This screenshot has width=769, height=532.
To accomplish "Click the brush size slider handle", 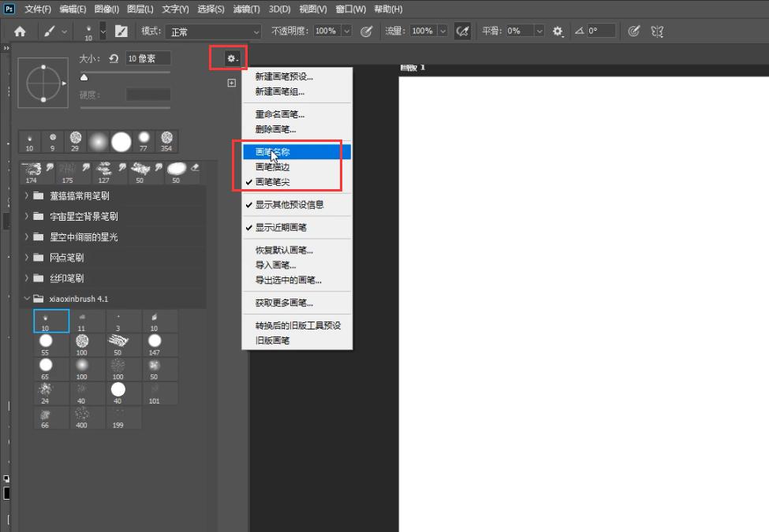I will click(x=84, y=77).
